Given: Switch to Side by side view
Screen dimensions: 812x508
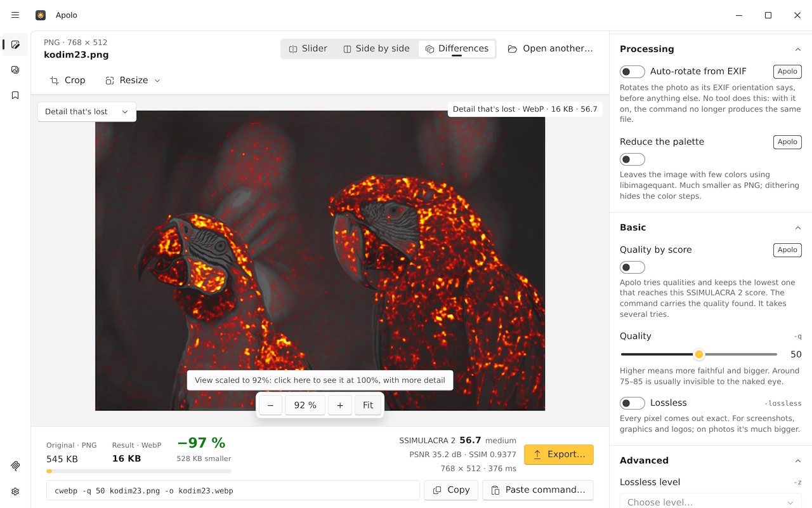Looking at the screenshot, I should point(376,48).
